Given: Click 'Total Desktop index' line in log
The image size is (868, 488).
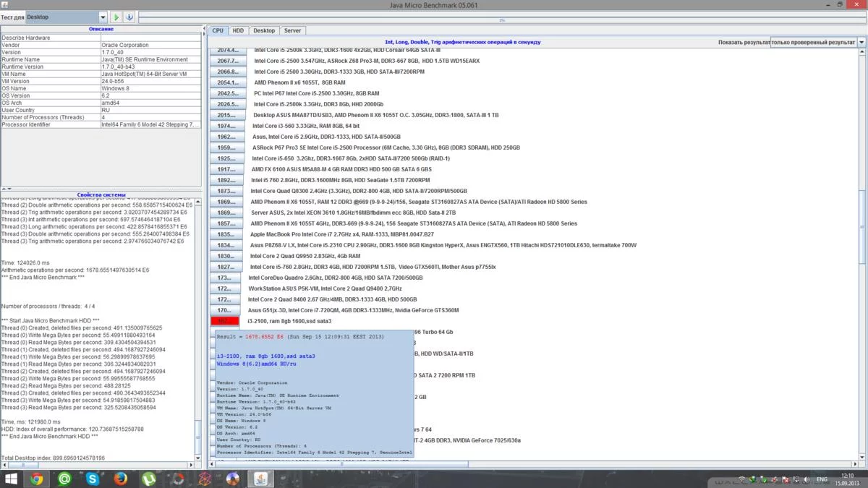Looking at the screenshot, I should 53,458.
